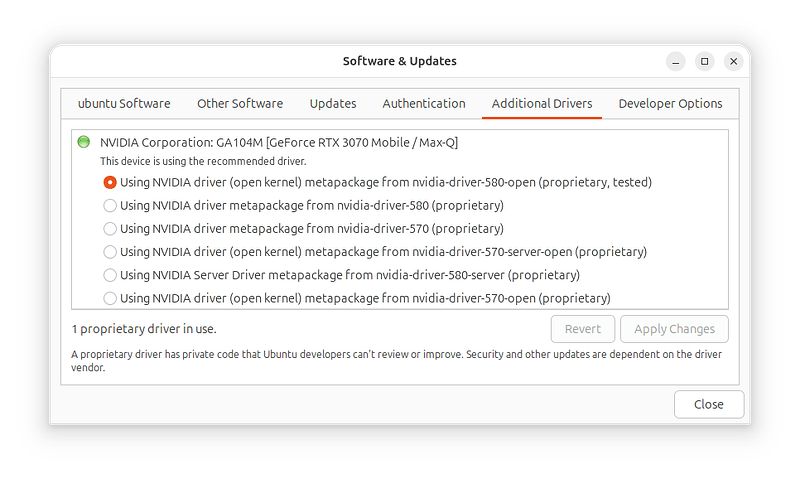Open the Authentication tab
800x478 pixels.
click(x=424, y=104)
